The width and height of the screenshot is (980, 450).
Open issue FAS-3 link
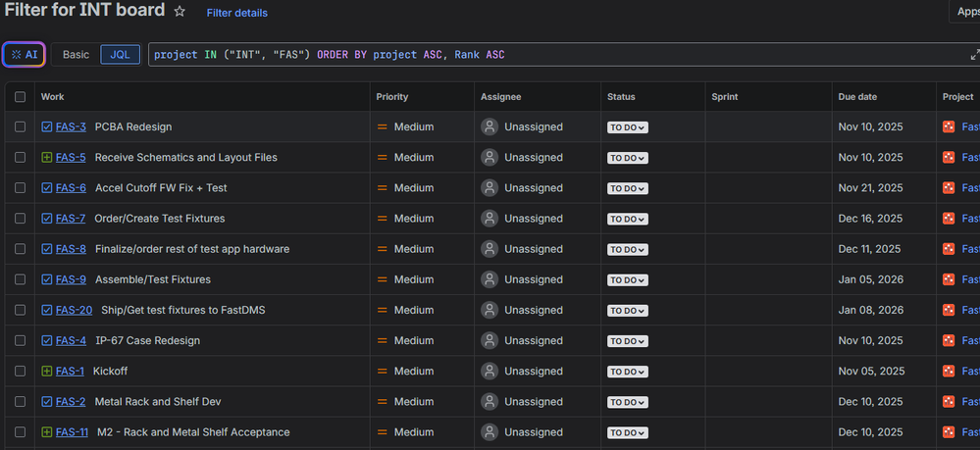click(71, 126)
